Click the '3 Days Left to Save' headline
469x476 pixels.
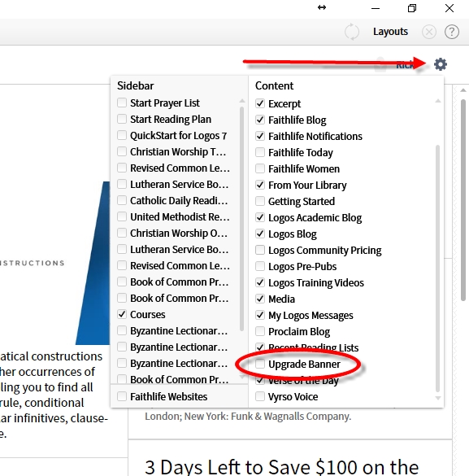[x=281, y=466]
